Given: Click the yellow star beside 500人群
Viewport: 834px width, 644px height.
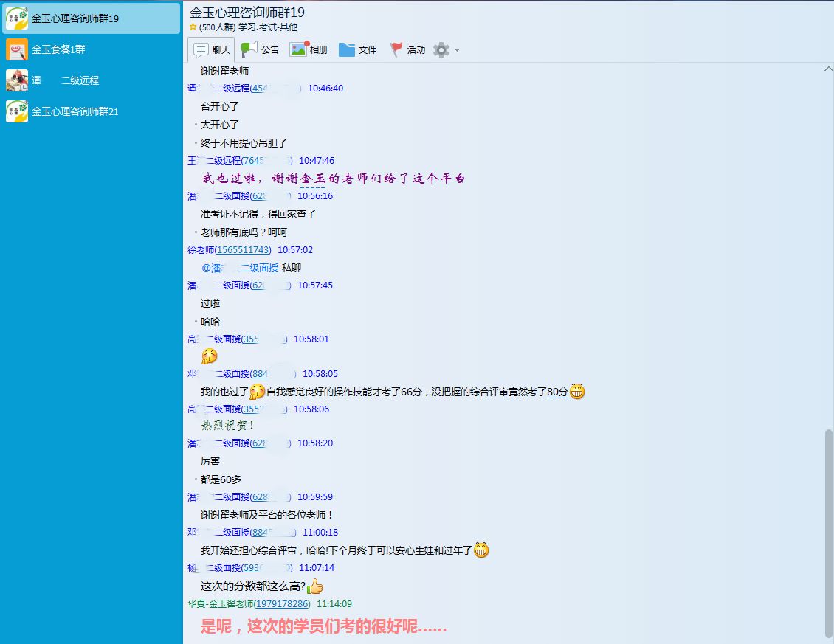Looking at the screenshot, I should pyautogui.click(x=193, y=27).
